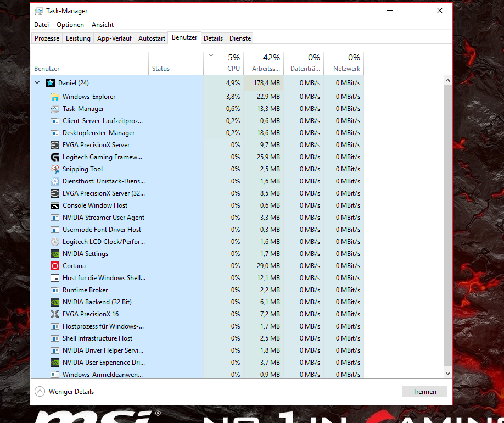The height and width of the screenshot is (423, 504).
Task: Sort by Arbeitsspeicher column header
Action: (x=264, y=63)
